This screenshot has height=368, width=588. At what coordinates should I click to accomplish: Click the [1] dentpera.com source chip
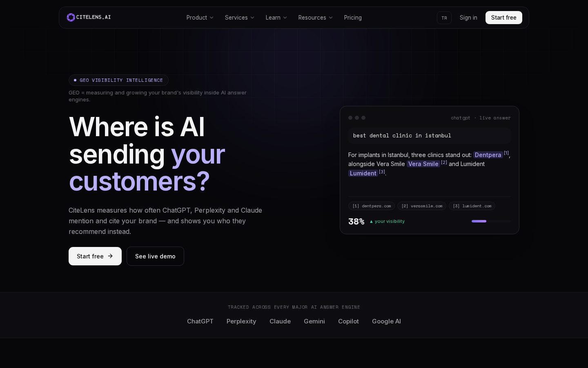pos(372,206)
